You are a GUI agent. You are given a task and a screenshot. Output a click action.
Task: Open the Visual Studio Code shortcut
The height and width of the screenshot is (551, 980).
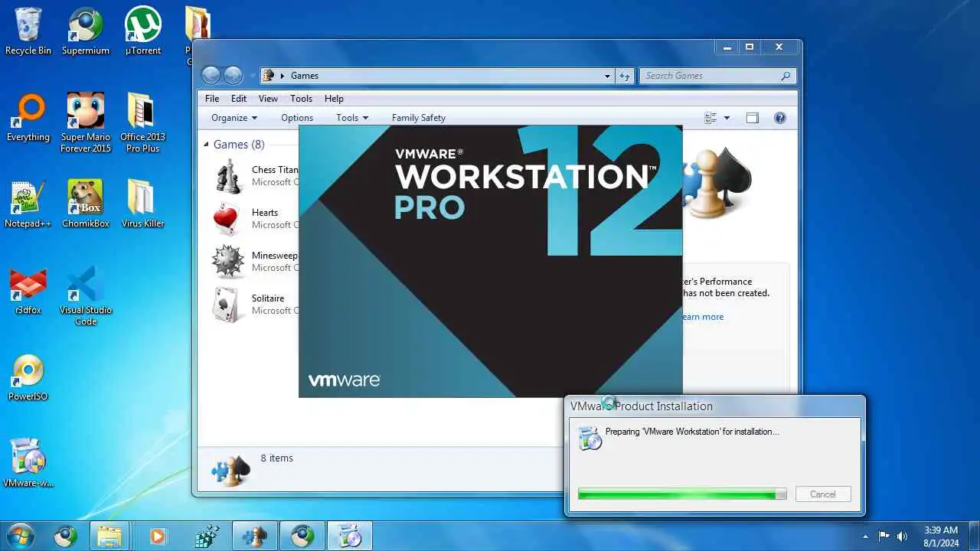point(86,295)
